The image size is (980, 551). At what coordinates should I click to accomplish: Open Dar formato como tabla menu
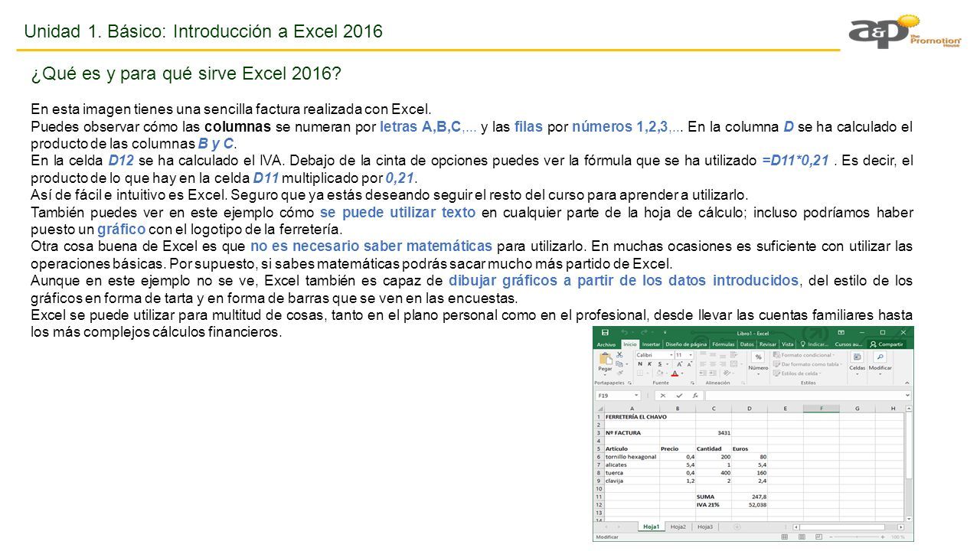tap(809, 364)
